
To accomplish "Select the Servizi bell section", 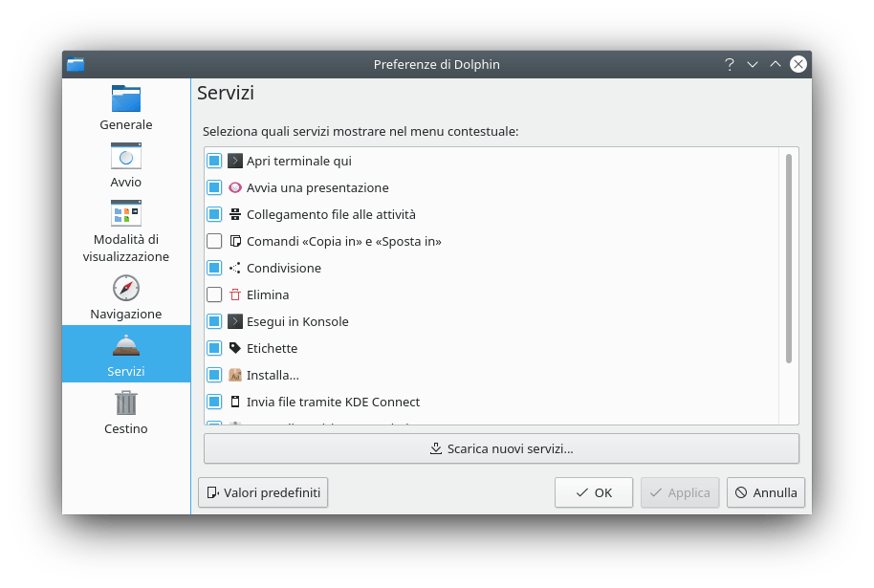I will tap(125, 354).
